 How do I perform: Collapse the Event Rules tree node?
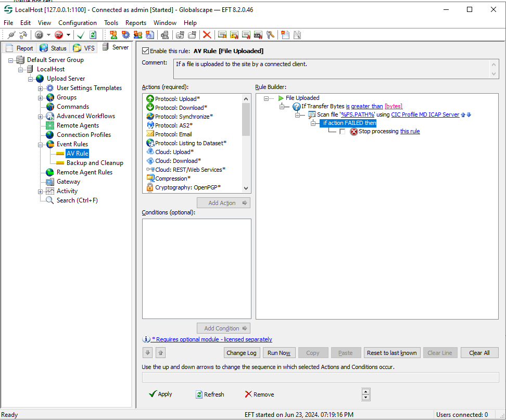coord(40,145)
